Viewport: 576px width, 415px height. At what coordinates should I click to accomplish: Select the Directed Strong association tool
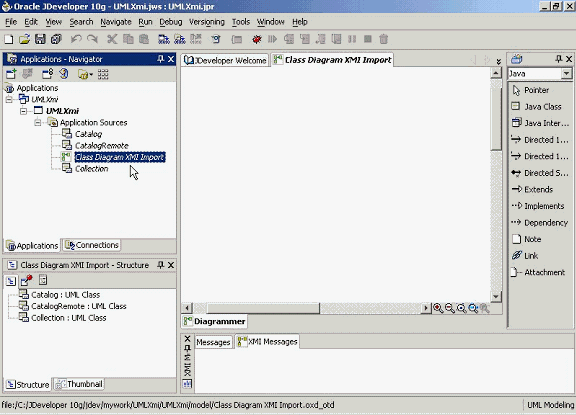[540, 173]
